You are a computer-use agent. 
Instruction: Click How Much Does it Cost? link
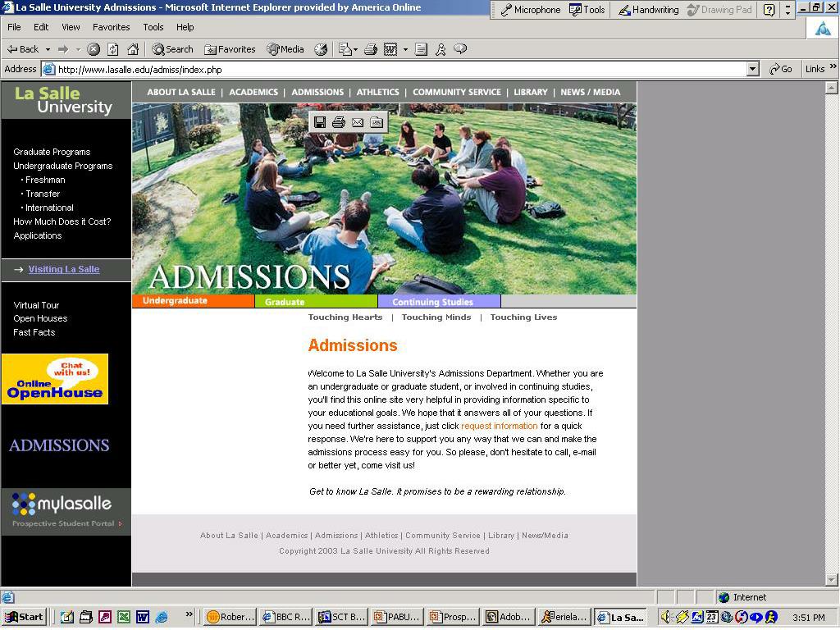tap(62, 221)
